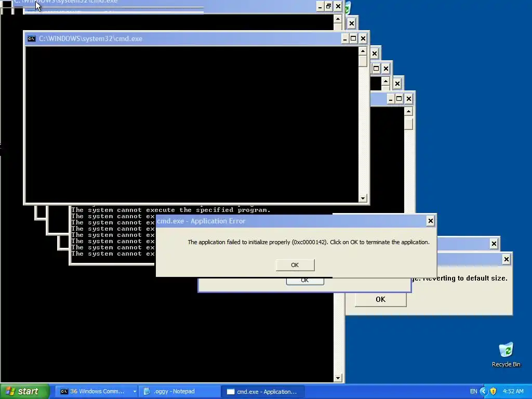
Task: Click the front cmd window's scroll up arrow
Action: 363,51
